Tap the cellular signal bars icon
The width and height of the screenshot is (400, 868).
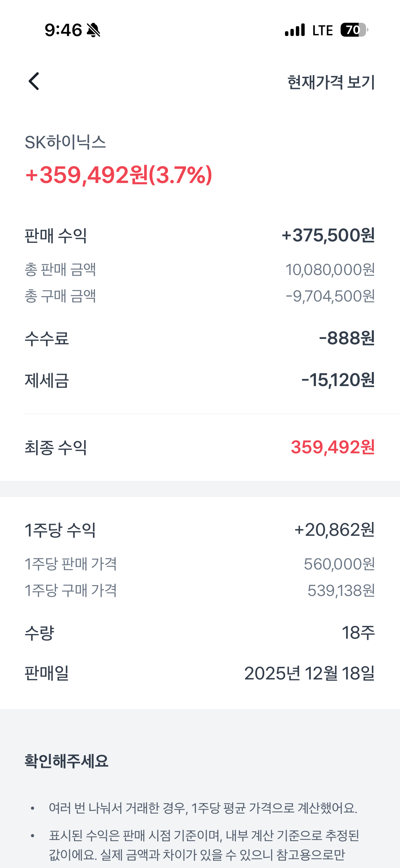pyautogui.click(x=295, y=30)
